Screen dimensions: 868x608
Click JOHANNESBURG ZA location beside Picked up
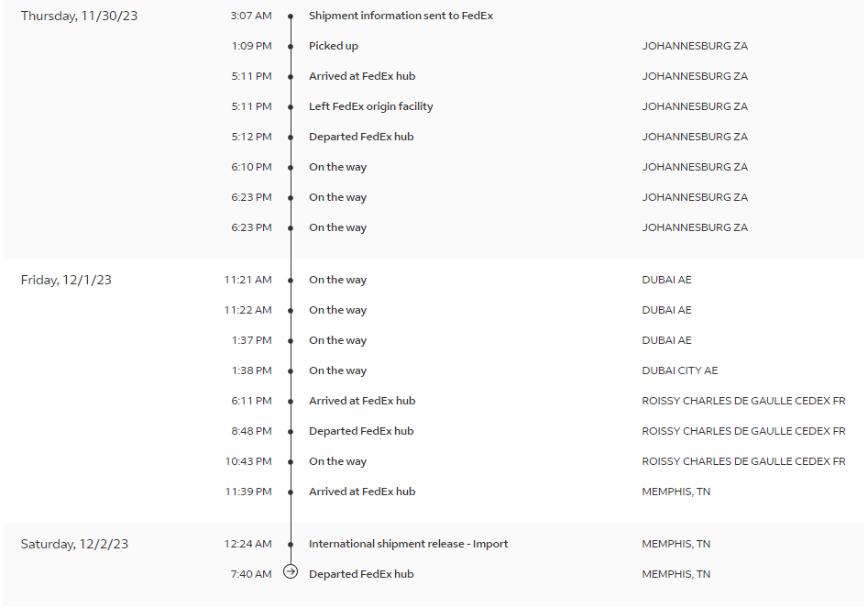click(x=695, y=47)
